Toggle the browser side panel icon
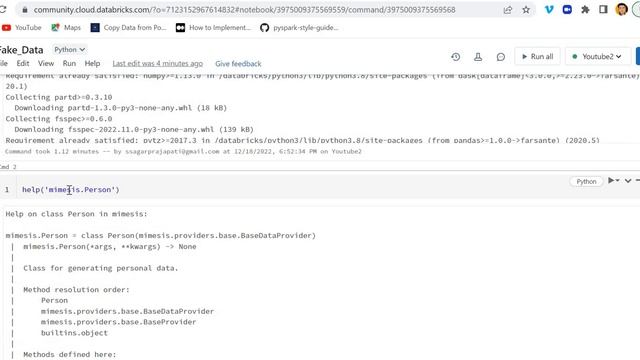 [603, 9]
